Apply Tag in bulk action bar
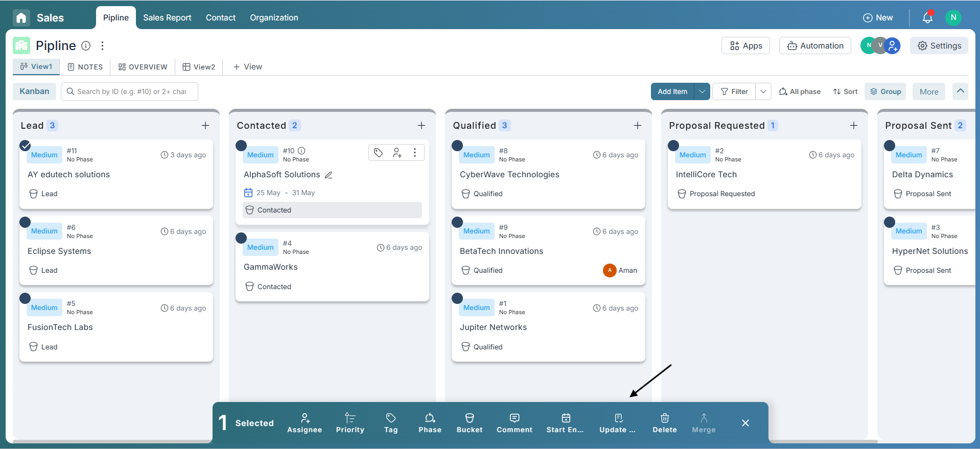 coord(391,423)
